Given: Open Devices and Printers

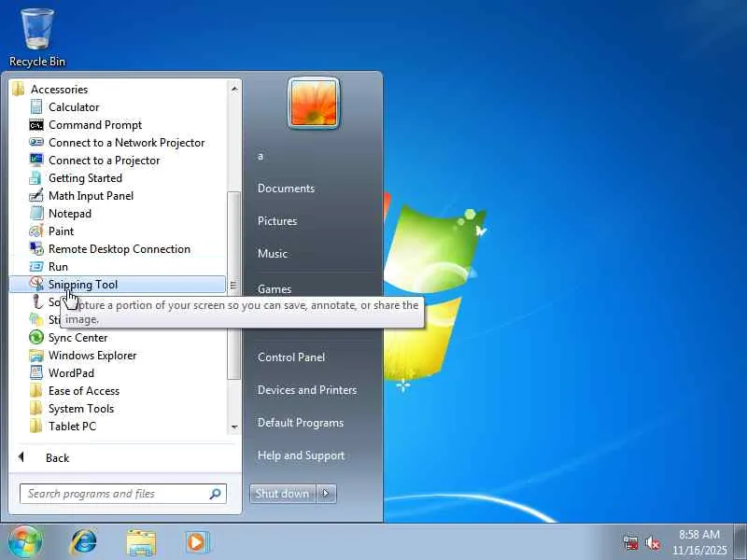Looking at the screenshot, I should tap(307, 389).
